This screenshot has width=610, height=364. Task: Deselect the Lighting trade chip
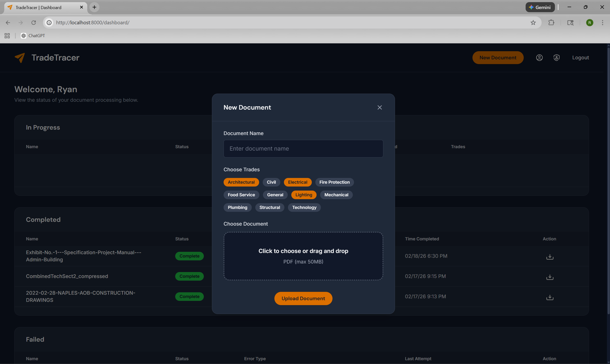304,195
